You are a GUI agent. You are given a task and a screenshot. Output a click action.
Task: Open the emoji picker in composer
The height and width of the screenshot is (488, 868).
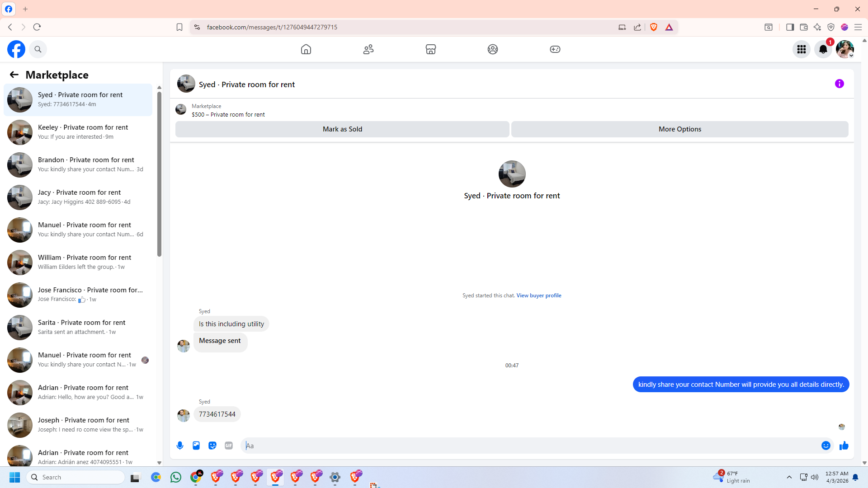(826, 446)
